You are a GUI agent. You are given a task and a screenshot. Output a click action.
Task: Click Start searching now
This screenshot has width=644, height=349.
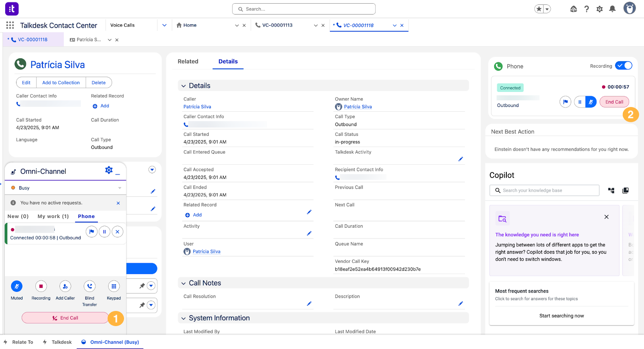pyautogui.click(x=561, y=316)
